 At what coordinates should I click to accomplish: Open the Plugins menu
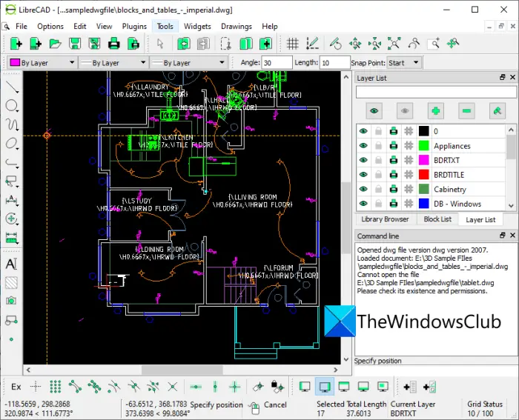click(x=134, y=27)
